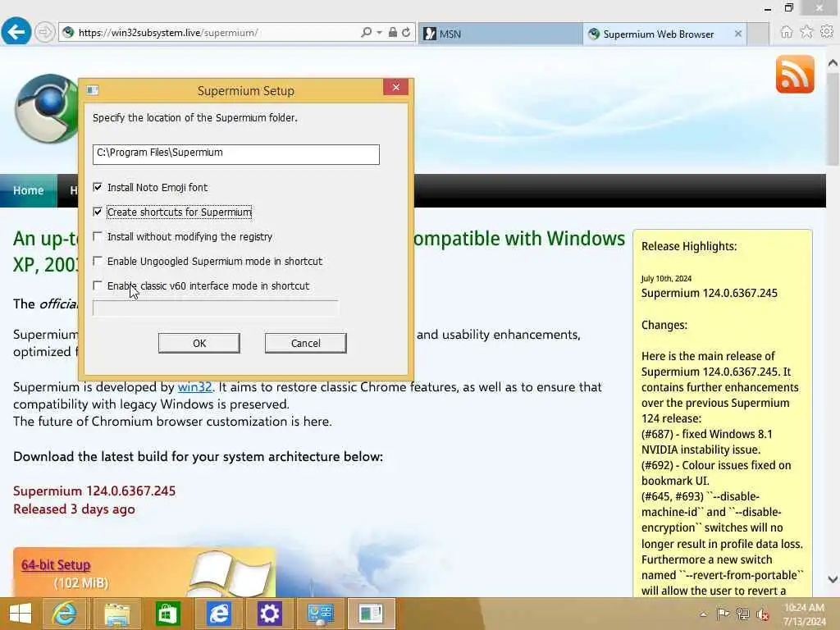Enable classic v60 interface mode checkbox
Image resolution: width=840 pixels, height=630 pixels.
(x=98, y=285)
